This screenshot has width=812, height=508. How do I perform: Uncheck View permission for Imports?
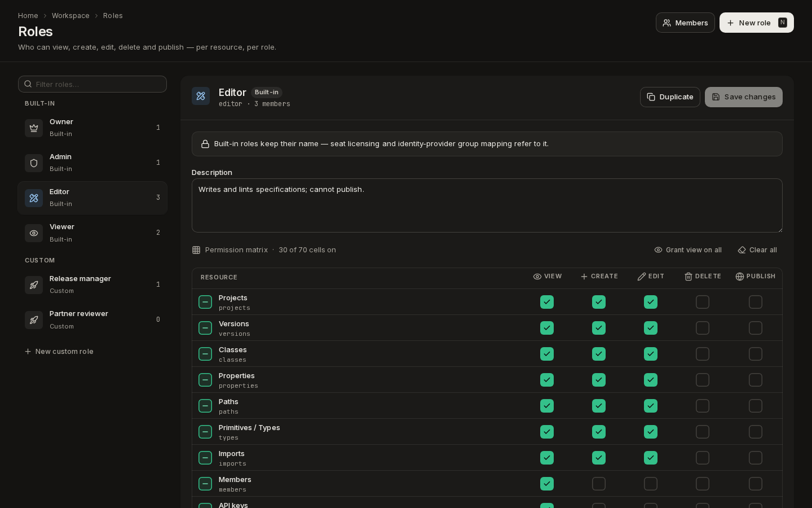coord(547,458)
